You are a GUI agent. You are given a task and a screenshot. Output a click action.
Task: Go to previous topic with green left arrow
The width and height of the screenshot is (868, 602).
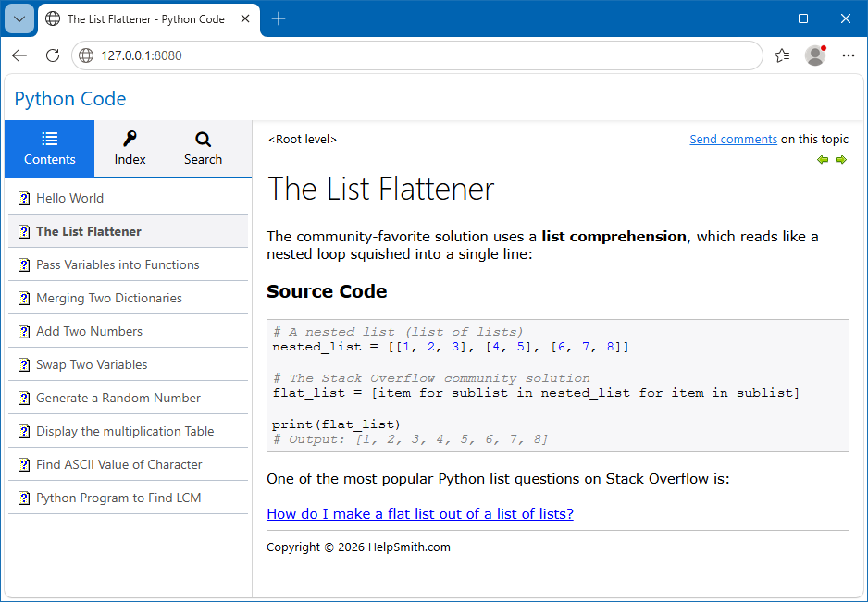click(x=823, y=159)
